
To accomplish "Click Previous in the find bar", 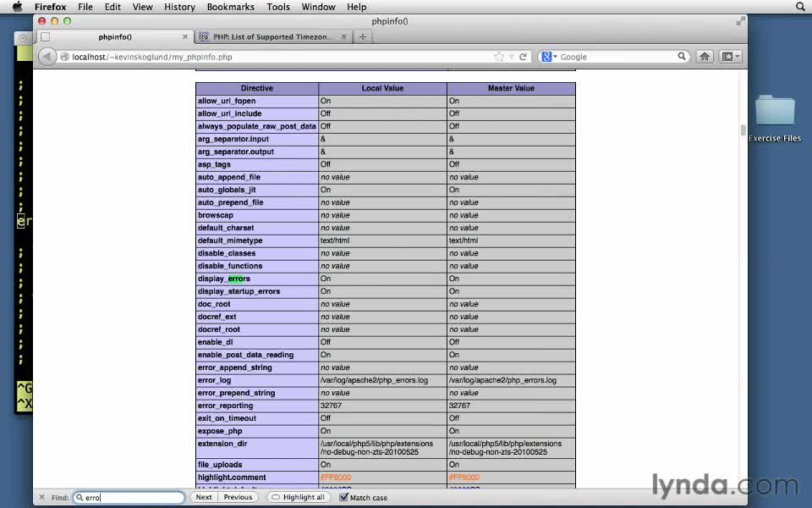I will (238, 497).
